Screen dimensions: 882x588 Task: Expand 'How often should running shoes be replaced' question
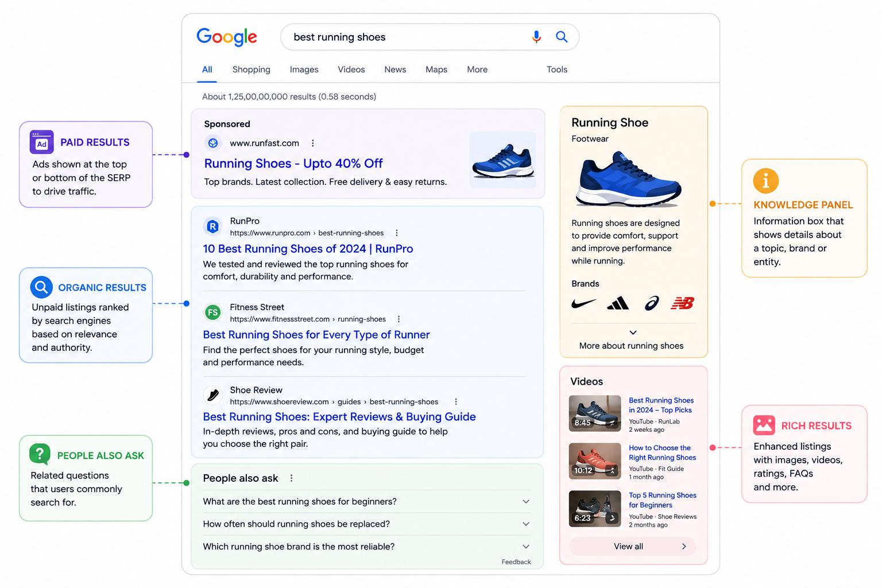coord(366,524)
